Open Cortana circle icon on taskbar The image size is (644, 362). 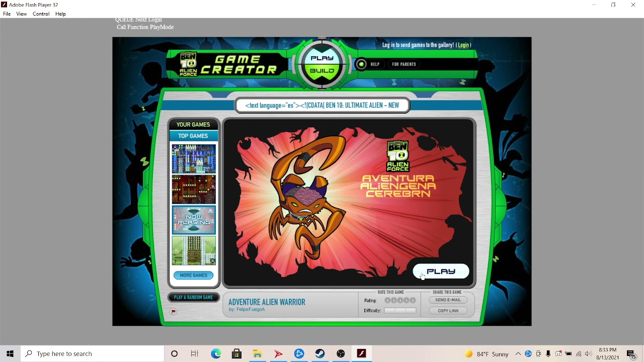pos(174,354)
